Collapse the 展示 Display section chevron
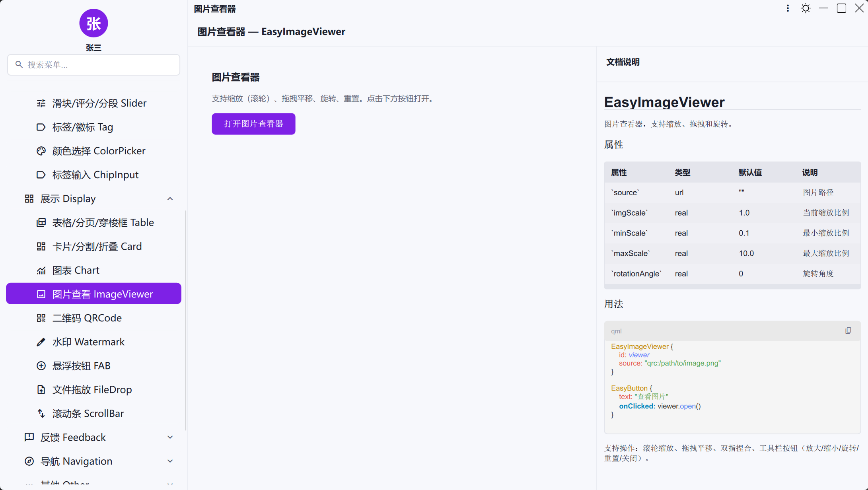Viewport: 868px width, 490px height. pos(170,199)
